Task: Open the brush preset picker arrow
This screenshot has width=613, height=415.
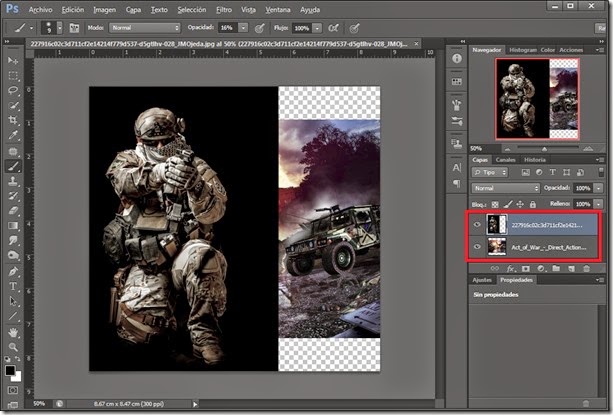Action: 59,28
